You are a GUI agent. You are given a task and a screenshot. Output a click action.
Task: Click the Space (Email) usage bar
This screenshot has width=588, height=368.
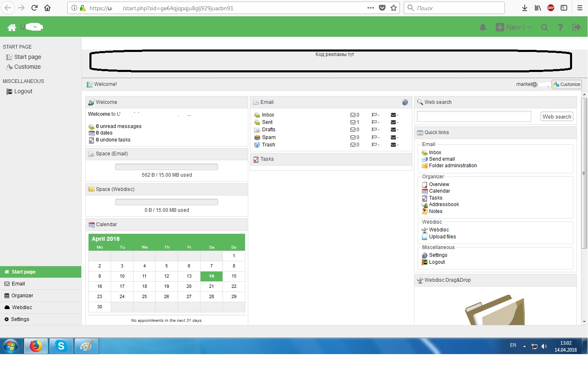[x=167, y=167]
